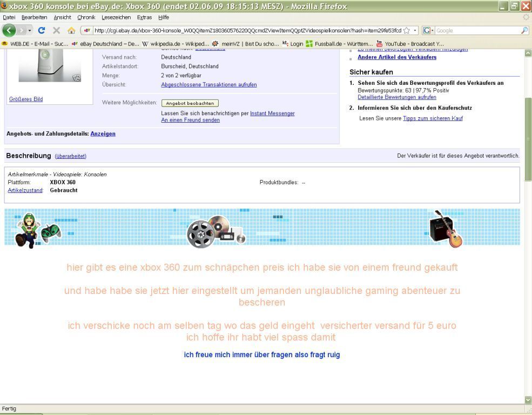The image size is (532, 415).
Task: Go to the Firefox home page icon
Action: (x=71, y=30)
